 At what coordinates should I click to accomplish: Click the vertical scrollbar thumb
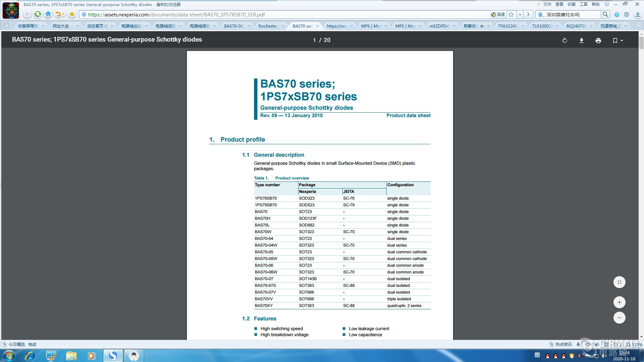pyautogui.click(x=641, y=43)
